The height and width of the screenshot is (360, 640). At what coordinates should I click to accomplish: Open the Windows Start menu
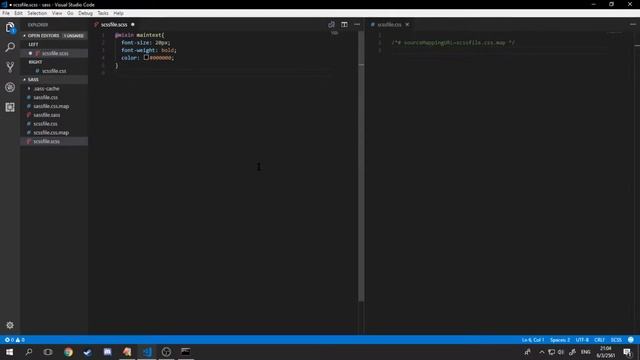click(x=9, y=351)
